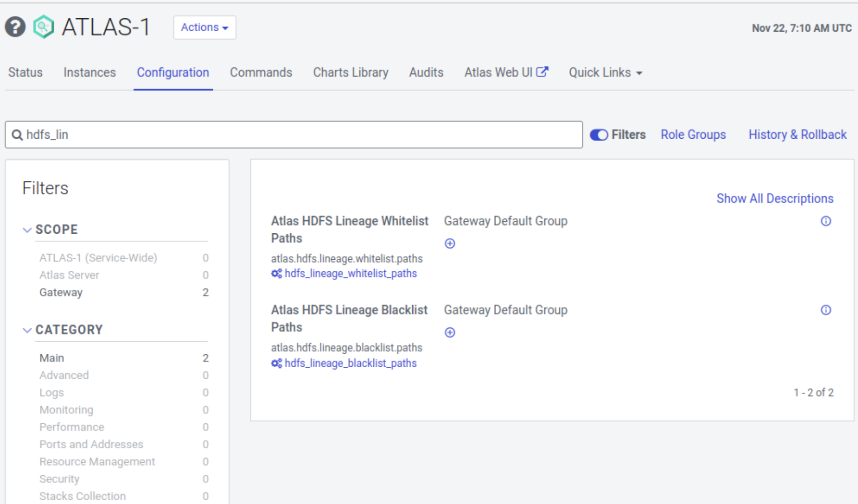Viewport: 858px width, 504px height.
Task: Open the Actions dropdown
Action: click(x=204, y=27)
